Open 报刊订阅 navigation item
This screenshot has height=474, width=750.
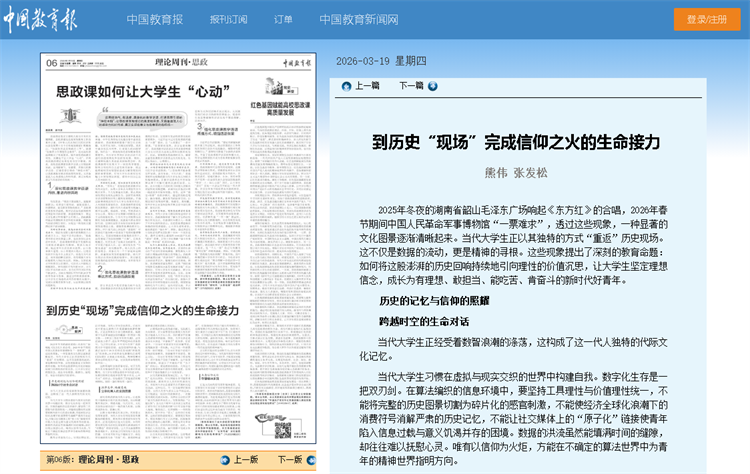228,20
